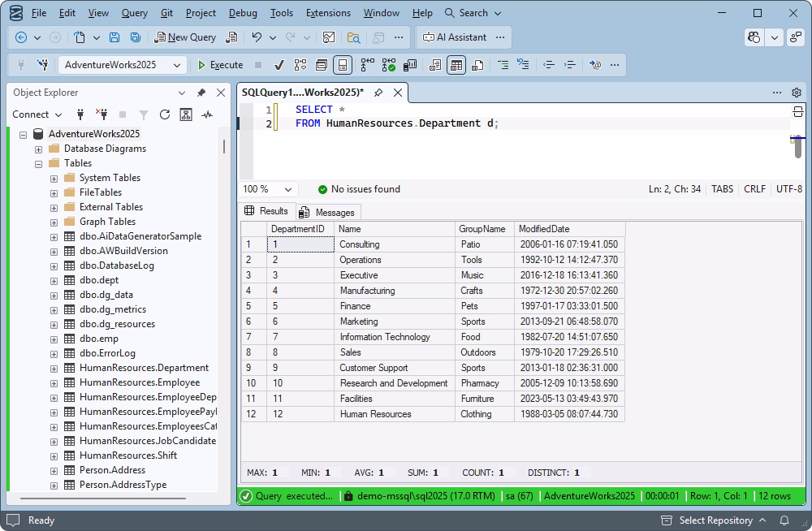Toggle Results to Grid icon
Screen dimensions: 812x531
tap(456, 65)
